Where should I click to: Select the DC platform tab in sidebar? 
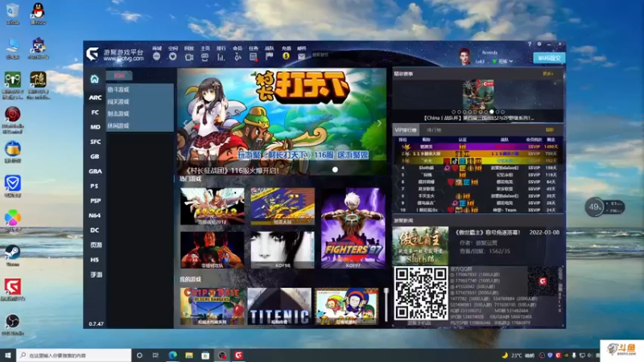pos(95,230)
